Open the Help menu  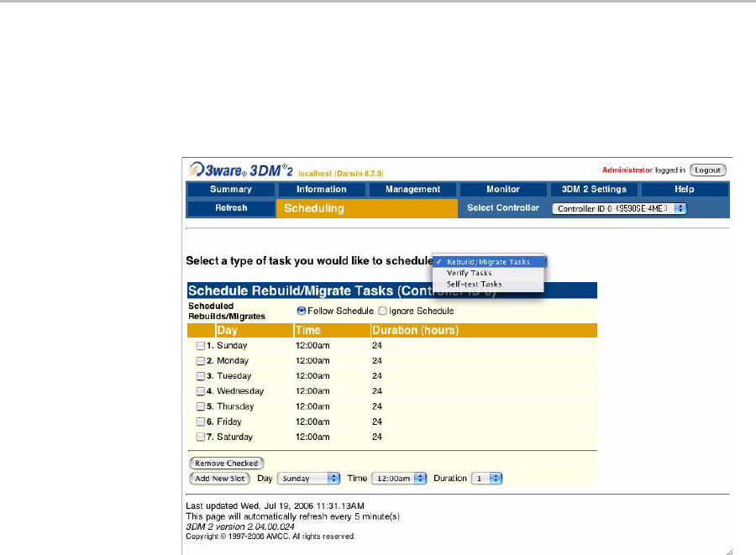click(684, 189)
